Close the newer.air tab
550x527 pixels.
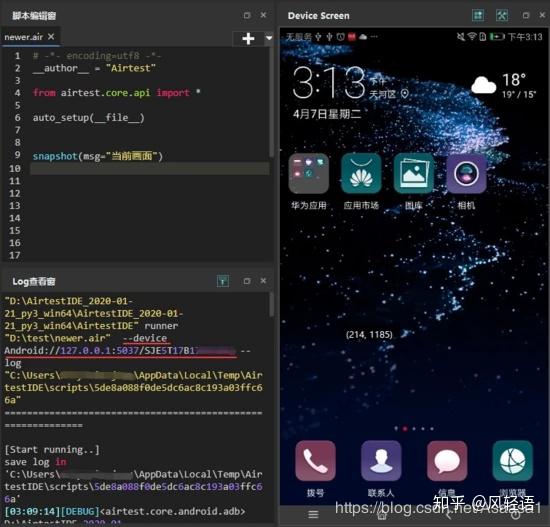point(51,36)
